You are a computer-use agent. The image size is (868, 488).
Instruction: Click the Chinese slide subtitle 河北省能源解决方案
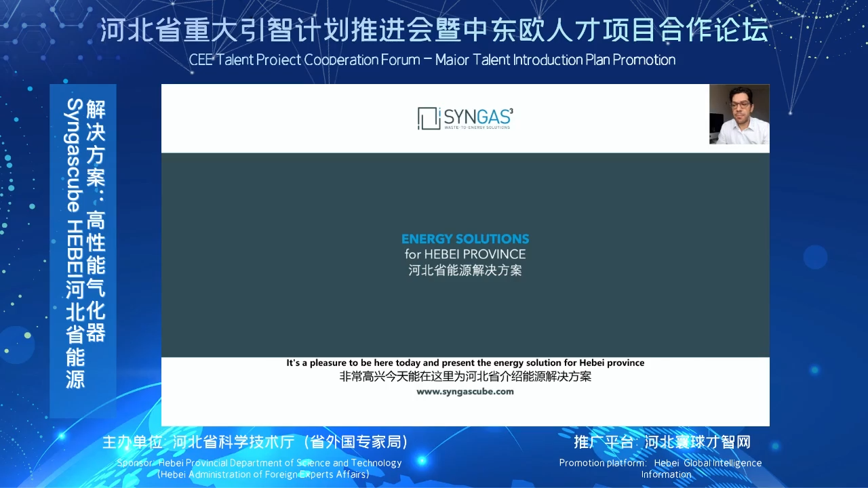pos(465,270)
